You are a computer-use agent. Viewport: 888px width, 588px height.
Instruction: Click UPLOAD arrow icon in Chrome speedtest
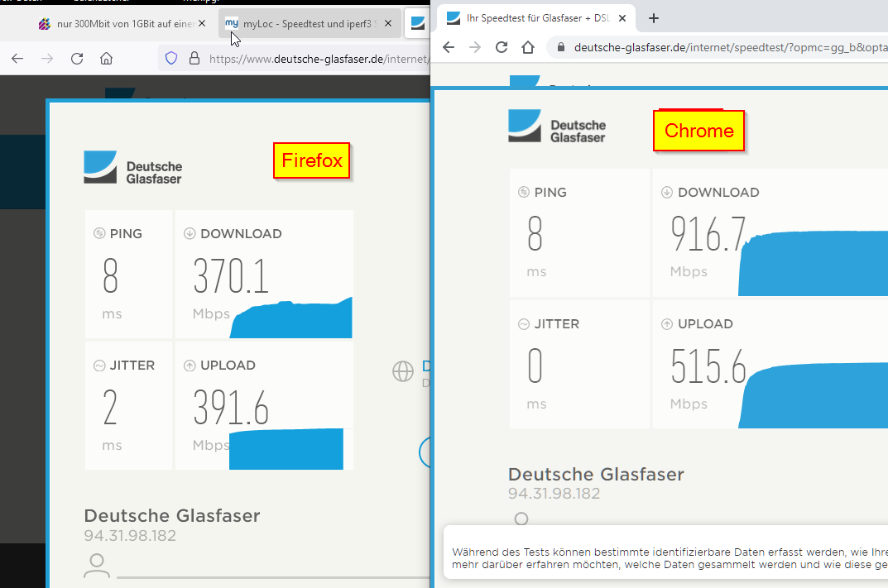pos(667,323)
